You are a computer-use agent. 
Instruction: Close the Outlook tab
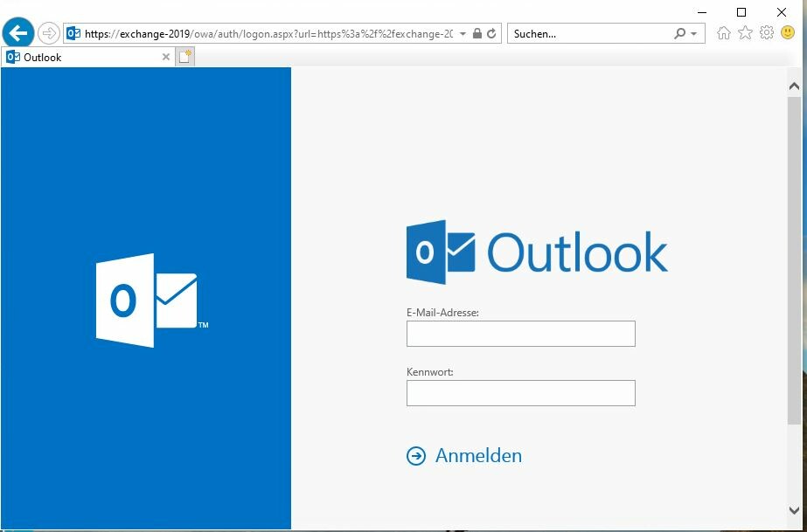[x=166, y=57]
